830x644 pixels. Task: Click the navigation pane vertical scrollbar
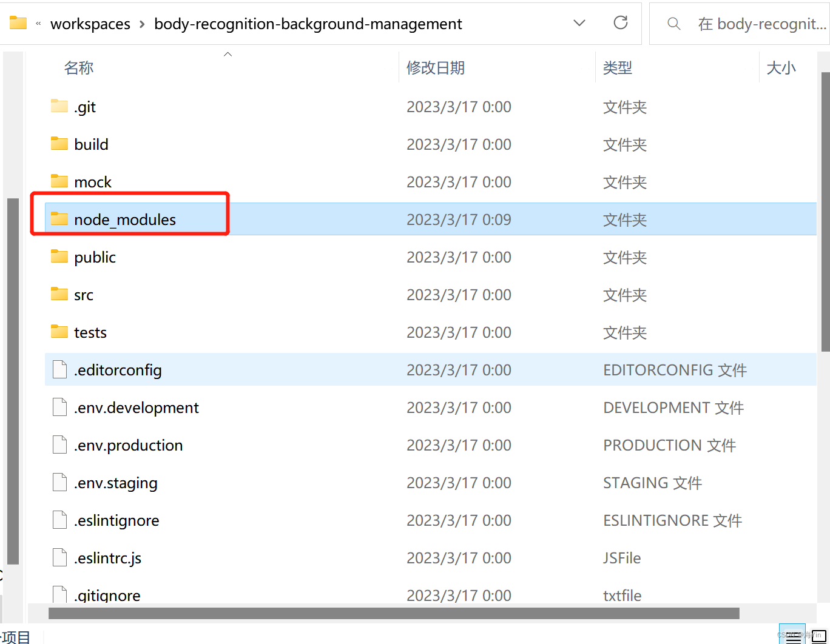pyautogui.click(x=13, y=381)
